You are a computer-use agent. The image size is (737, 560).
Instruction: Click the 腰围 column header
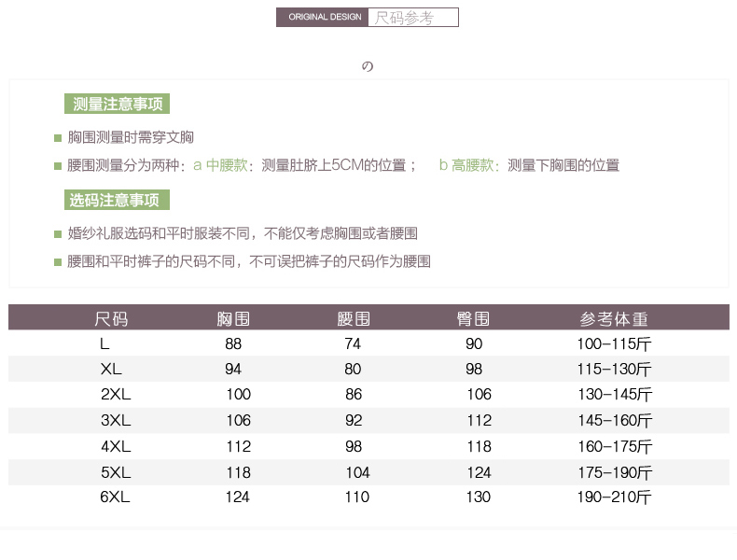tap(354, 319)
